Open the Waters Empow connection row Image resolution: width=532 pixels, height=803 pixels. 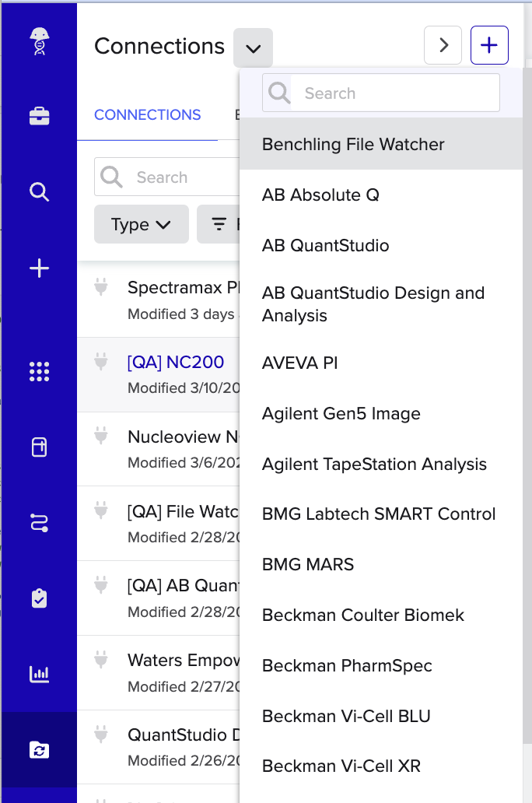pyautogui.click(x=158, y=673)
